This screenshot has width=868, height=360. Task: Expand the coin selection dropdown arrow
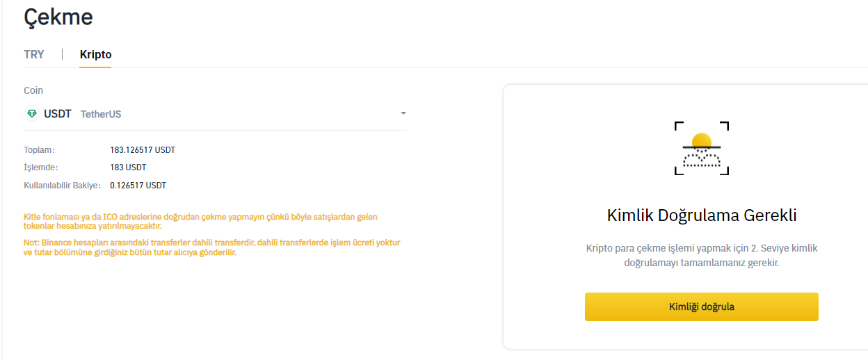click(403, 113)
